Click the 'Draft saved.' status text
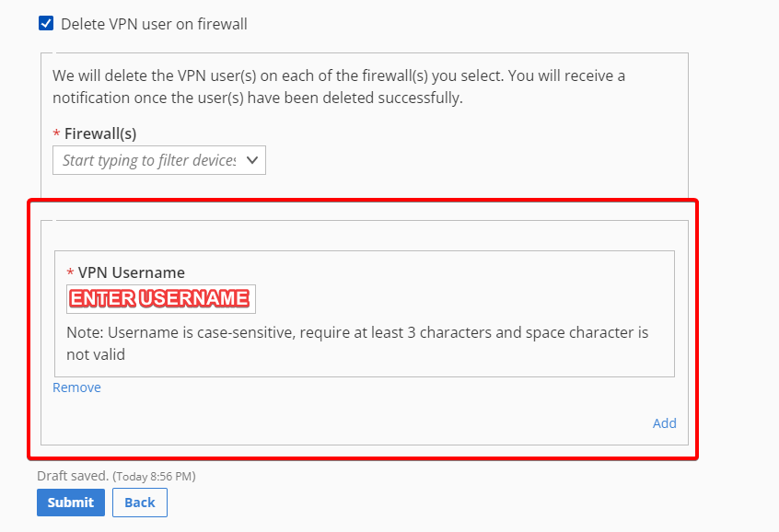Viewport: 779px width, 532px height. pyautogui.click(x=73, y=476)
